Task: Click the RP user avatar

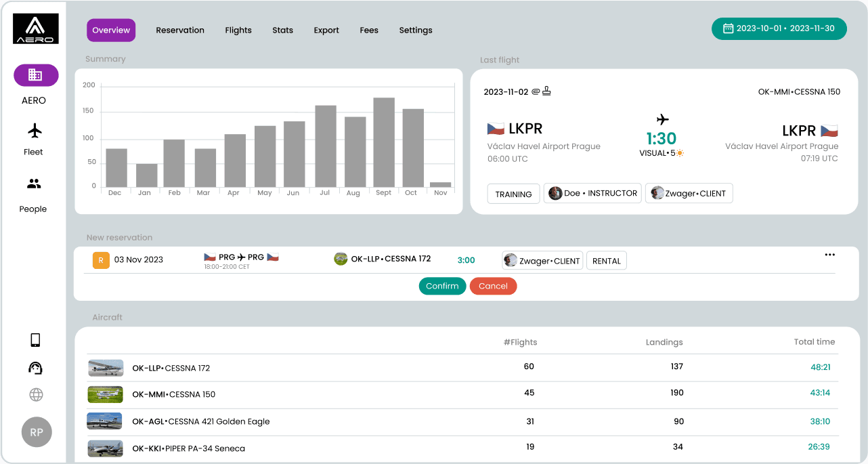Action: click(37, 432)
